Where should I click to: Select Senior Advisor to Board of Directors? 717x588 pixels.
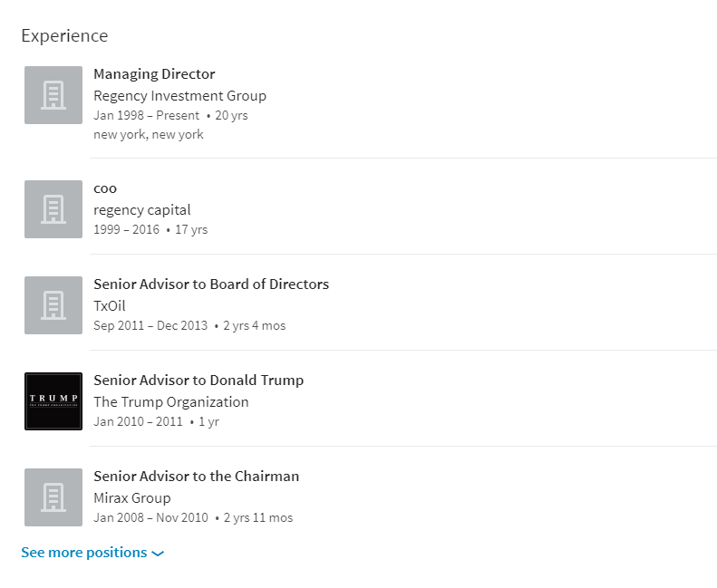(211, 284)
